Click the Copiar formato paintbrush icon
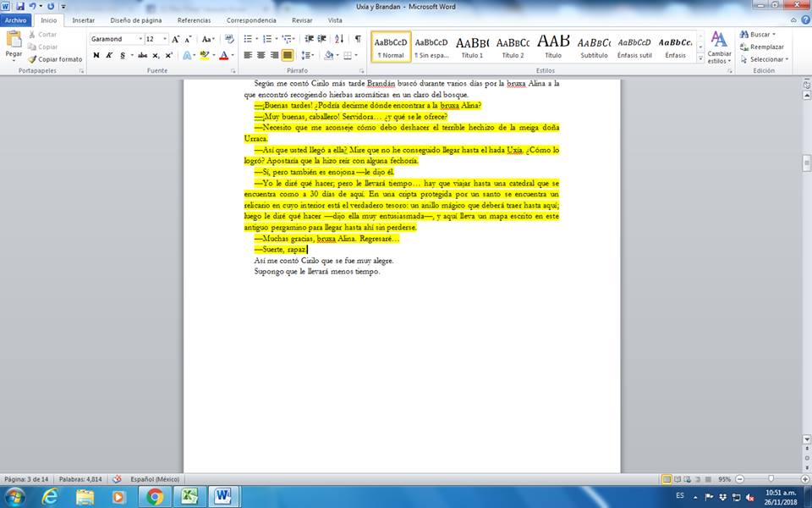The width and height of the screenshot is (812, 508). click(x=32, y=59)
